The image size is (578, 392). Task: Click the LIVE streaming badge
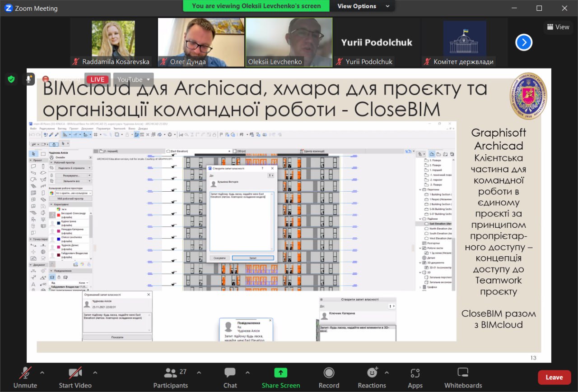pos(98,79)
